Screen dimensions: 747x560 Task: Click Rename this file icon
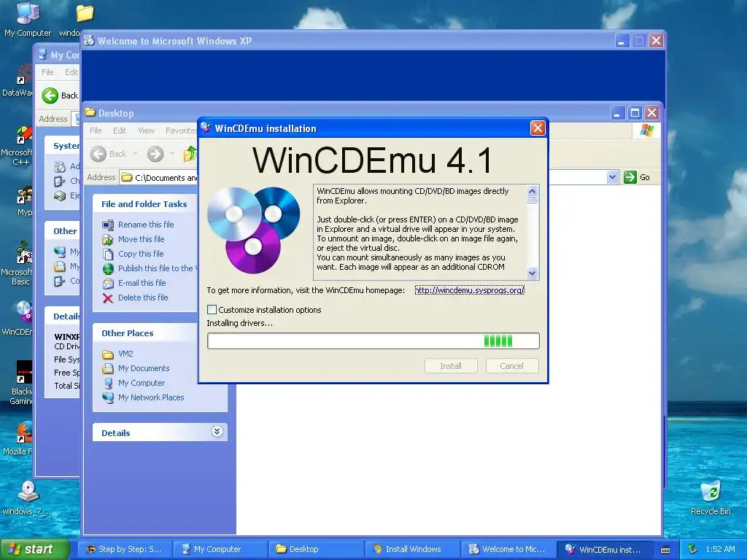click(108, 225)
